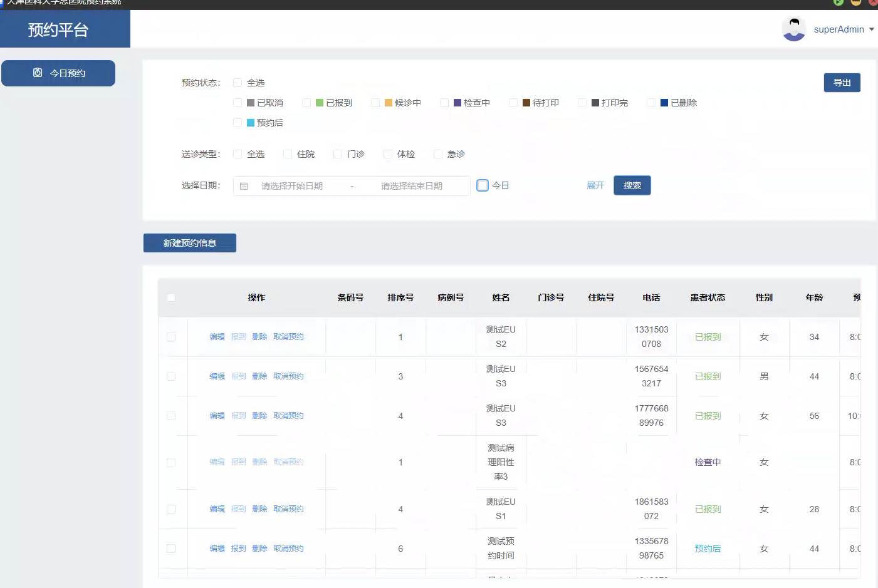The height and width of the screenshot is (588, 878).
Task: Check 全选 under 送诊类型
Action: 238,154
